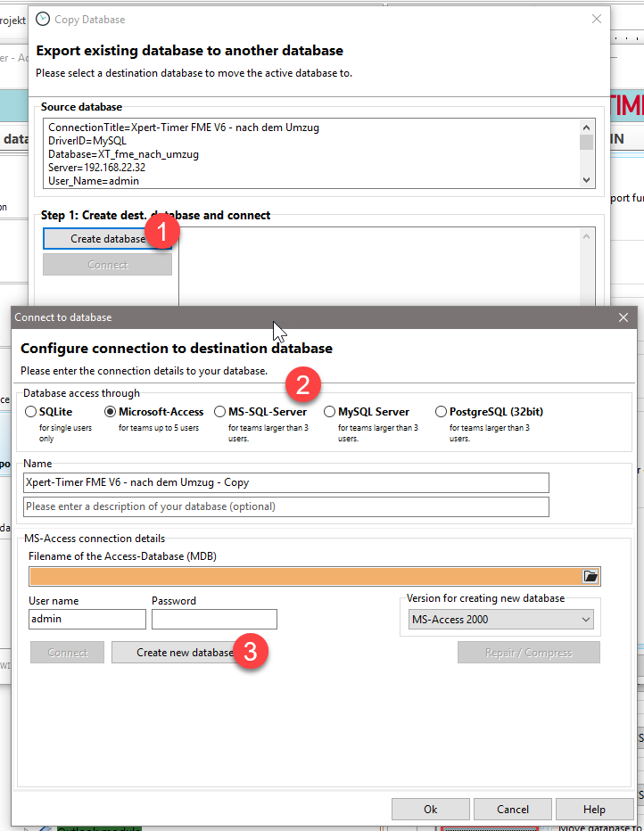Choose MS-SQL-Server database access

tap(220, 412)
